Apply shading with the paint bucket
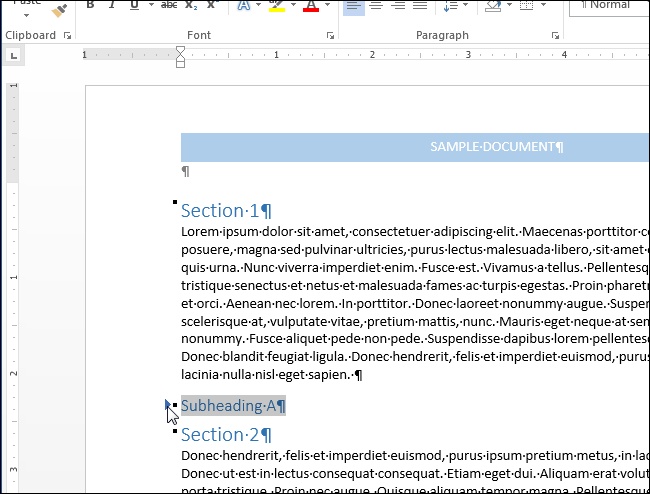 click(x=492, y=6)
